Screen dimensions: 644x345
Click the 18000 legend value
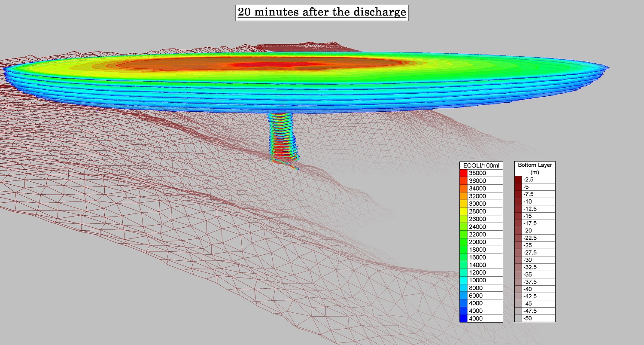pyautogui.click(x=477, y=250)
